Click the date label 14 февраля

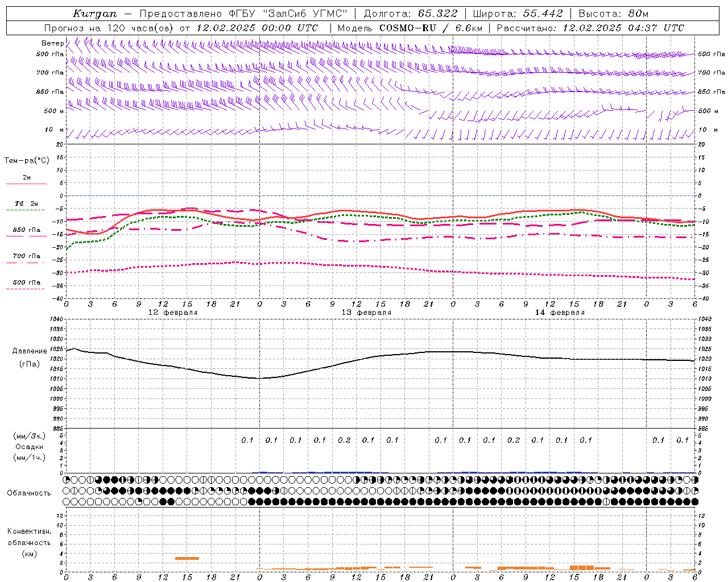pos(560,313)
